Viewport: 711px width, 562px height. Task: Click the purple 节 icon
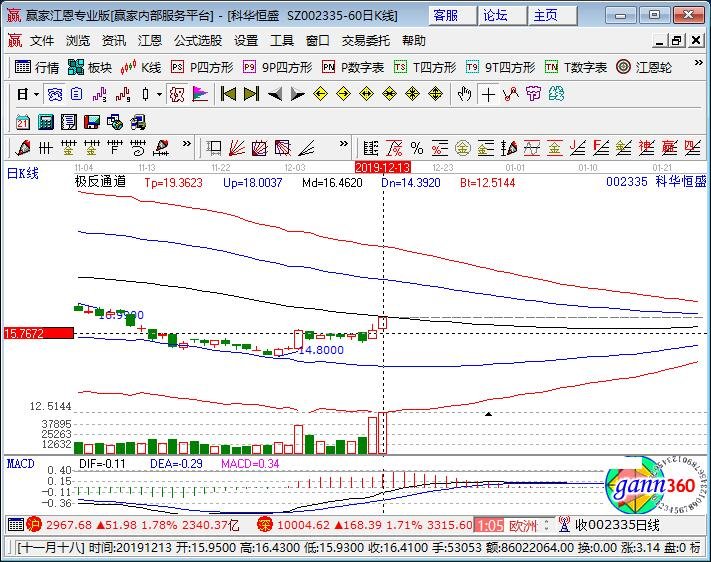(x=534, y=94)
